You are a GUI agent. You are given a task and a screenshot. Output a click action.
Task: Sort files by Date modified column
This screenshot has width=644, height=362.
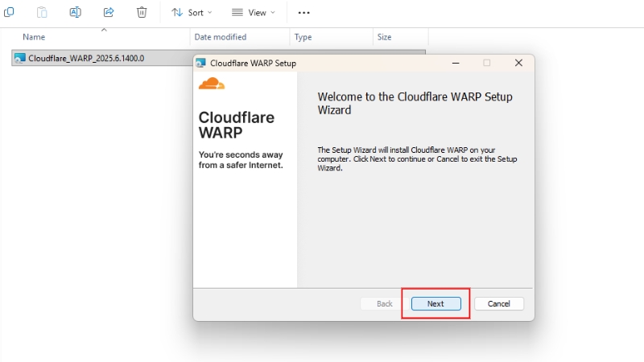coord(220,37)
